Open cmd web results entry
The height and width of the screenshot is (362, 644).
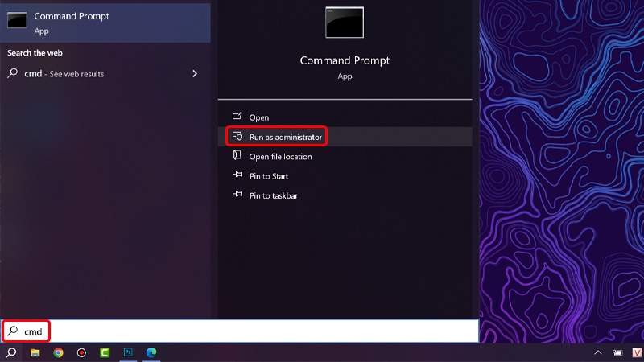105,74
